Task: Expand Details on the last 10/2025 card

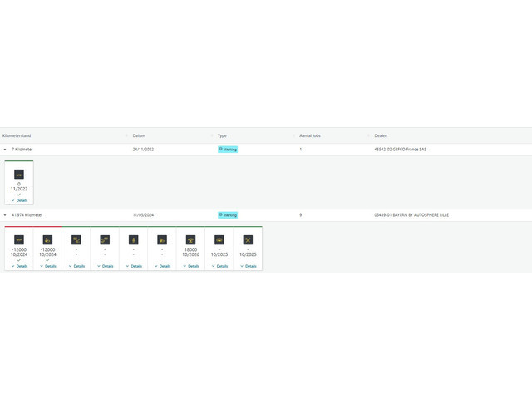Action: [248, 266]
